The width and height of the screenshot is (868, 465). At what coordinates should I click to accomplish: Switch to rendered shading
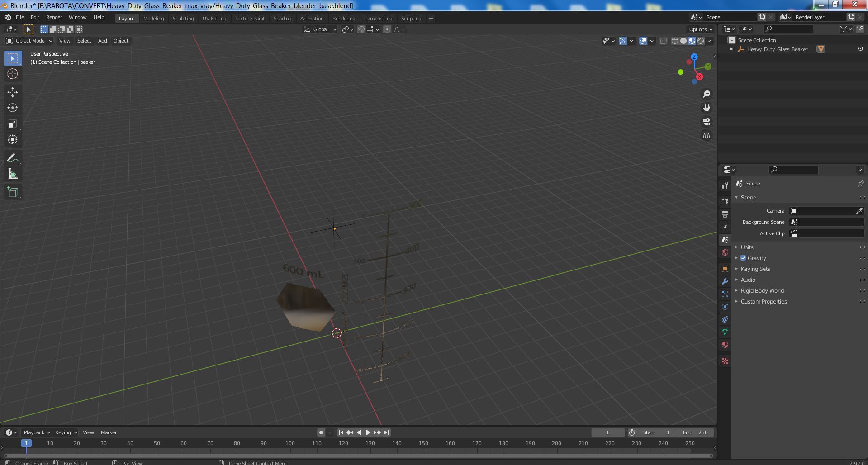click(701, 41)
